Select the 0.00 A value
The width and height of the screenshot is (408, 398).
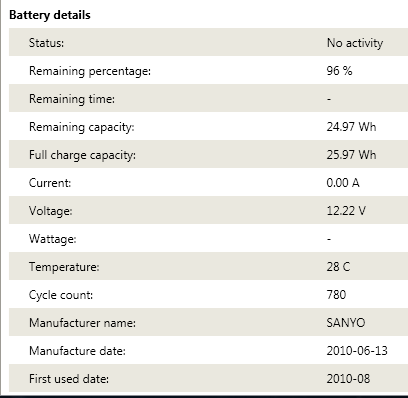(x=343, y=183)
